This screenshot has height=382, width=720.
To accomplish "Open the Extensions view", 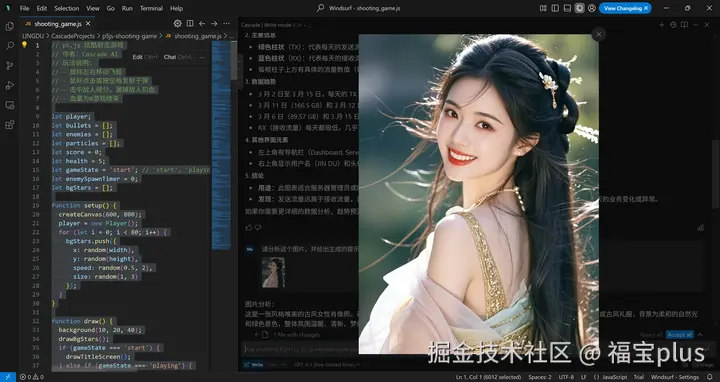I will click(x=10, y=125).
